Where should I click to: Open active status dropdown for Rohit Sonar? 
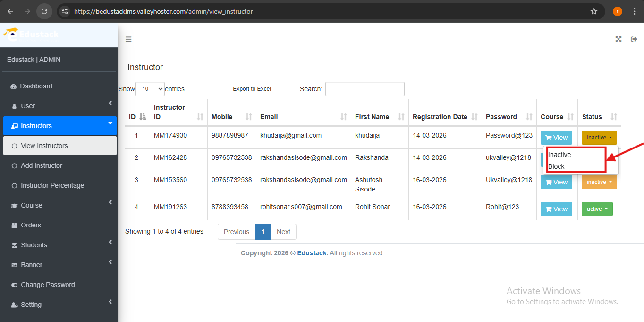pos(597,209)
